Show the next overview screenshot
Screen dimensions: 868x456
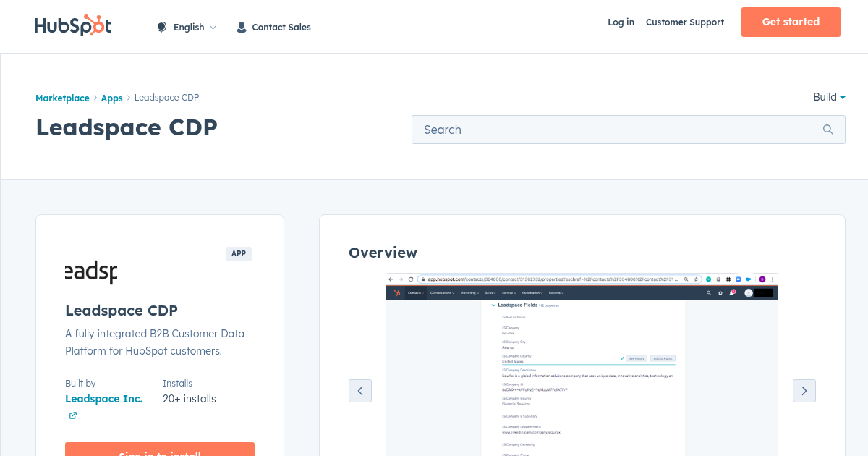click(x=804, y=391)
